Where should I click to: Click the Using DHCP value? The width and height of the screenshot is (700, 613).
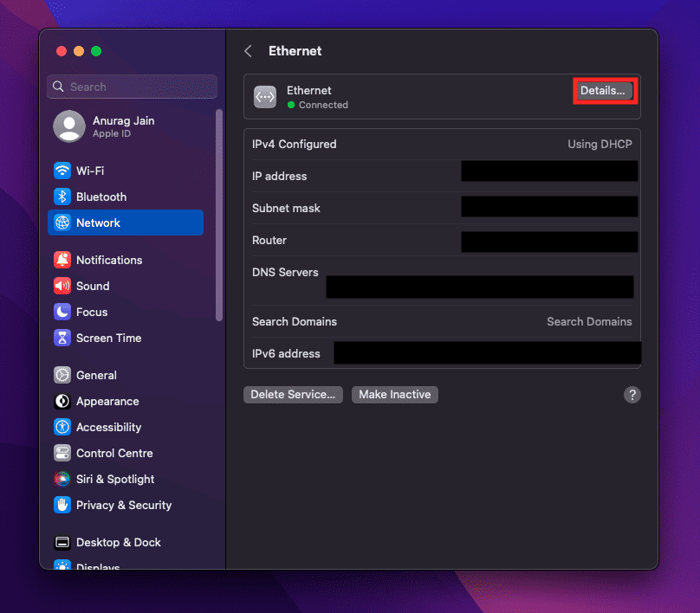tap(600, 144)
